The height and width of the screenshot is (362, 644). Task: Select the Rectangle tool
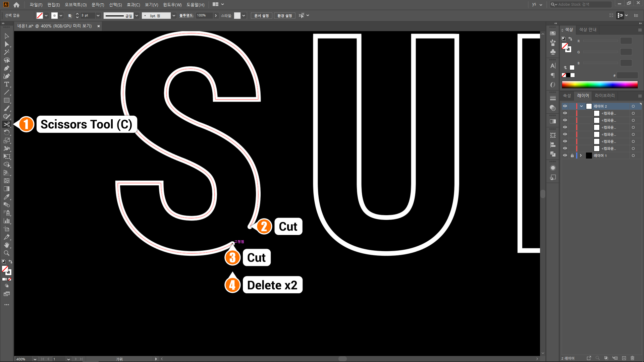[x=7, y=100]
